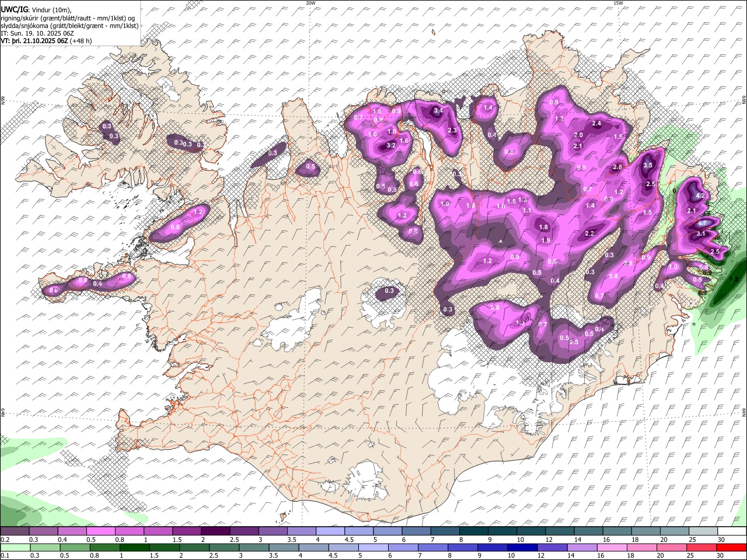747x560 pixels.
Task: Click light gray 25 swatch in upper legend
Action: [x=704, y=531]
